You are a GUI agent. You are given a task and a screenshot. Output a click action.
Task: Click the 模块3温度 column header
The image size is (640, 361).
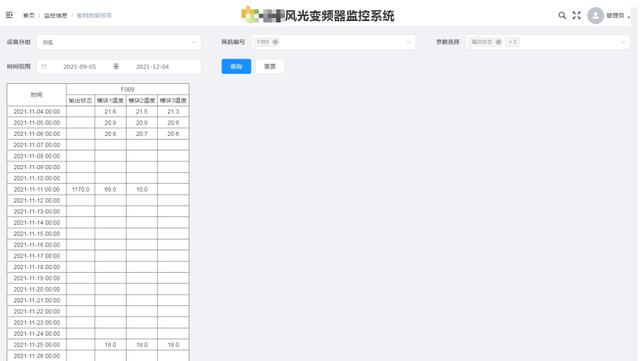[x=173, y=100]
